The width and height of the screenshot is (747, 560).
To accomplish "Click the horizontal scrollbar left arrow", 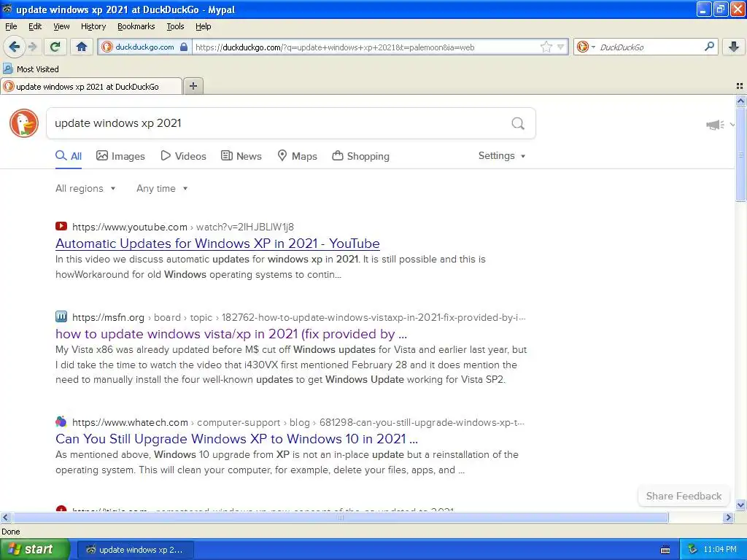I will click(5, 517).
